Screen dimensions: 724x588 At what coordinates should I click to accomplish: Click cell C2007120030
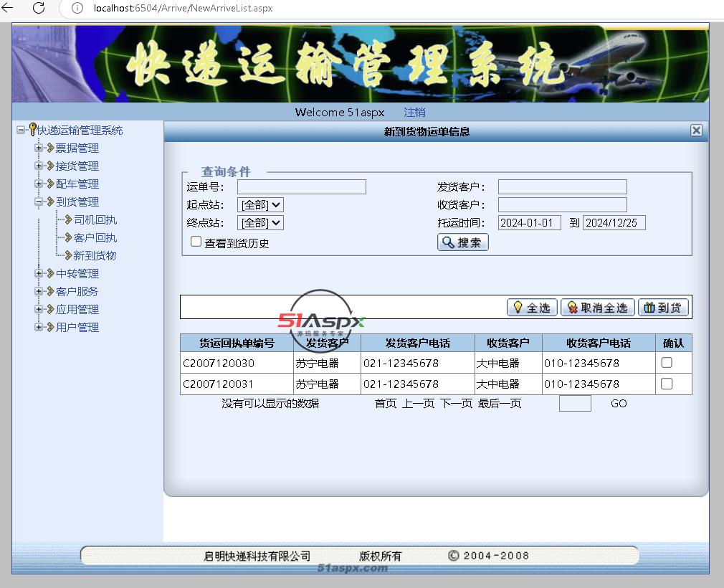click(237, 363)
